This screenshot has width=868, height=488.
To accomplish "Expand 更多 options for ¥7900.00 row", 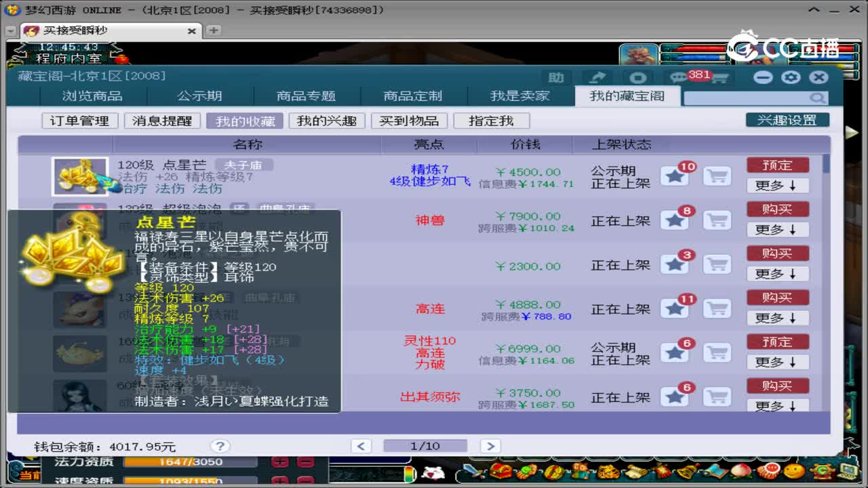I will 778,230.
